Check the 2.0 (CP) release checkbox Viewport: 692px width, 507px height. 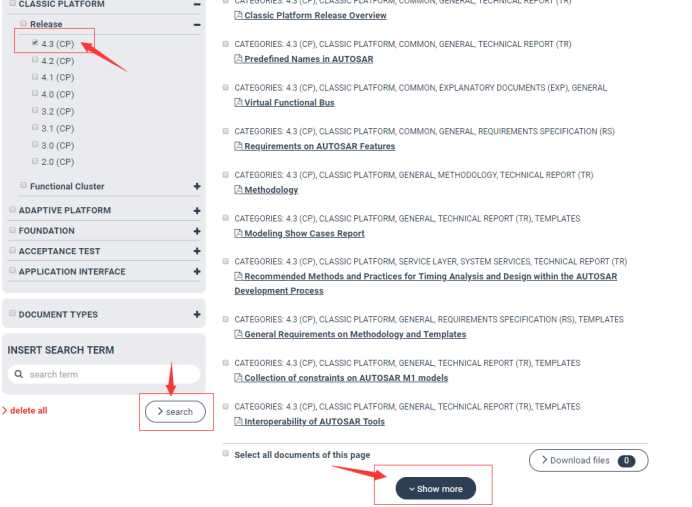coord(35,161)
